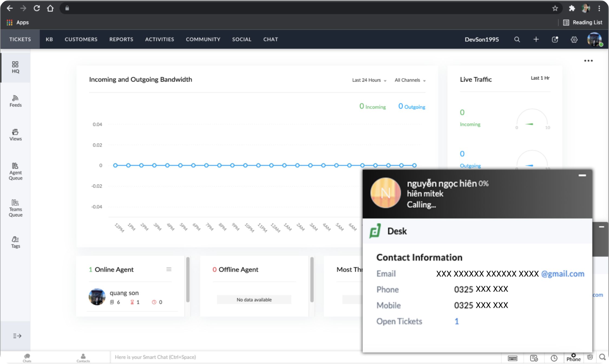Open the dashboard three-dots more menu
This screenshot has height=364, width=609.
point(588,61)
